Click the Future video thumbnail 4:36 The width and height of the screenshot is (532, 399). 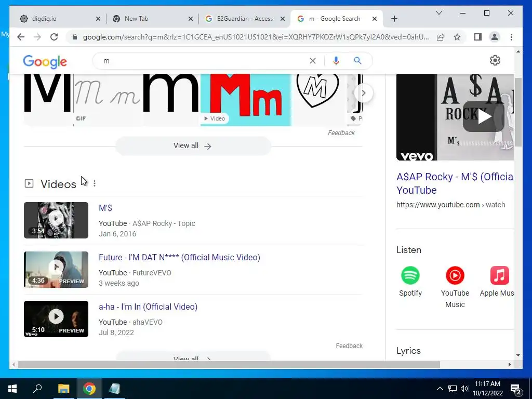tap(56, 270)
